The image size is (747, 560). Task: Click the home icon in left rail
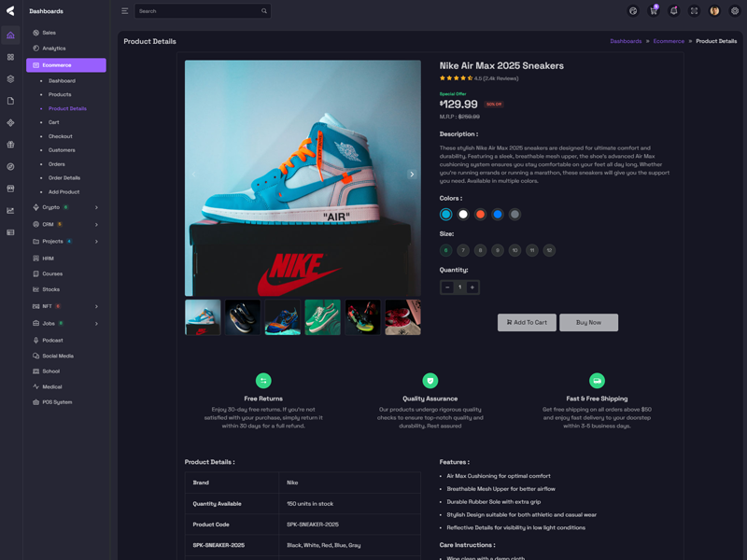coord(10,35)
